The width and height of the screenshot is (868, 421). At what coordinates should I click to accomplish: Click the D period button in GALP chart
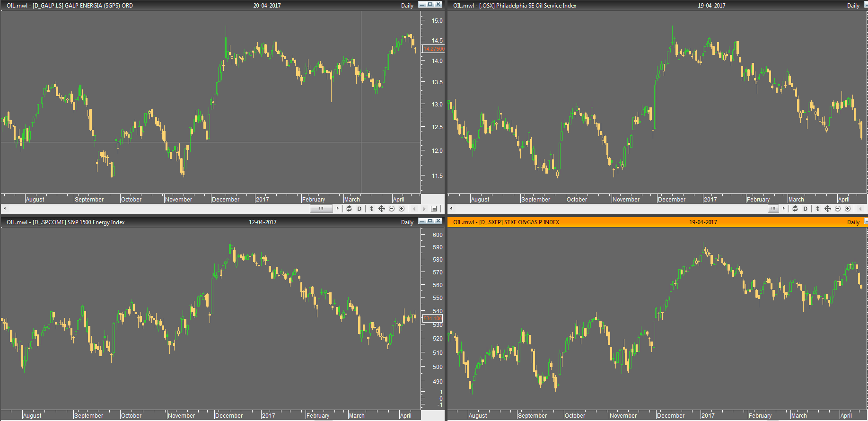tap(359, 209)
